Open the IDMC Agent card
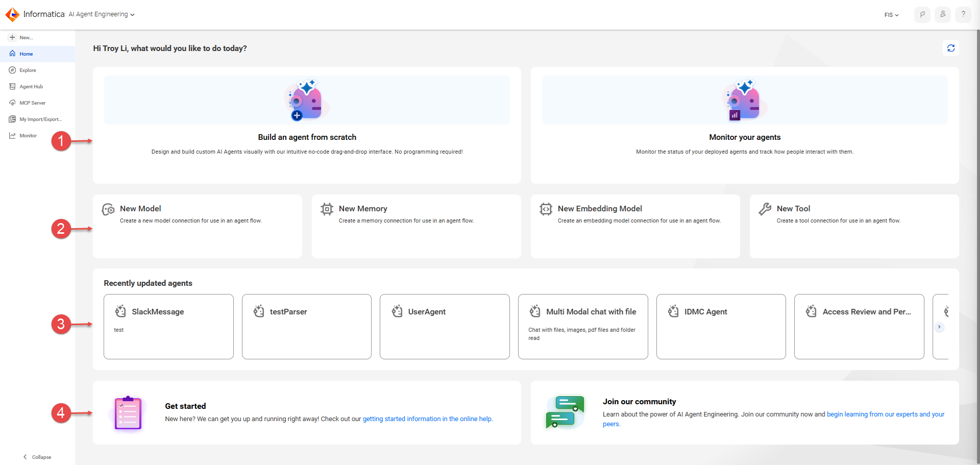This screenshot has width=980, height=465. pyautogui.click(x=721, y=327)
